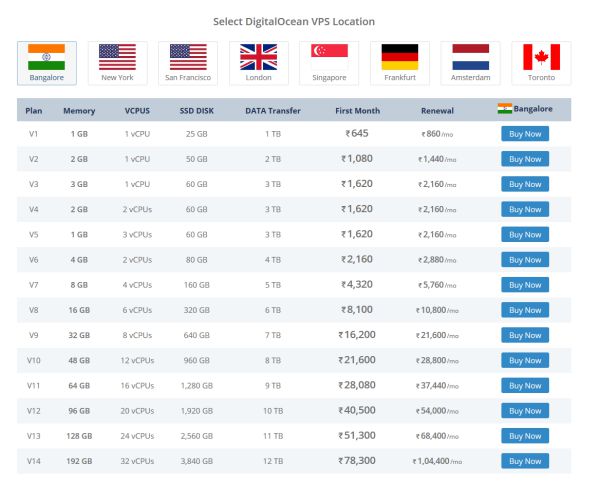This screenshot has height=485, width=599.
Task: Click the small India flag in table header
Action: click(x=505, y=109)
